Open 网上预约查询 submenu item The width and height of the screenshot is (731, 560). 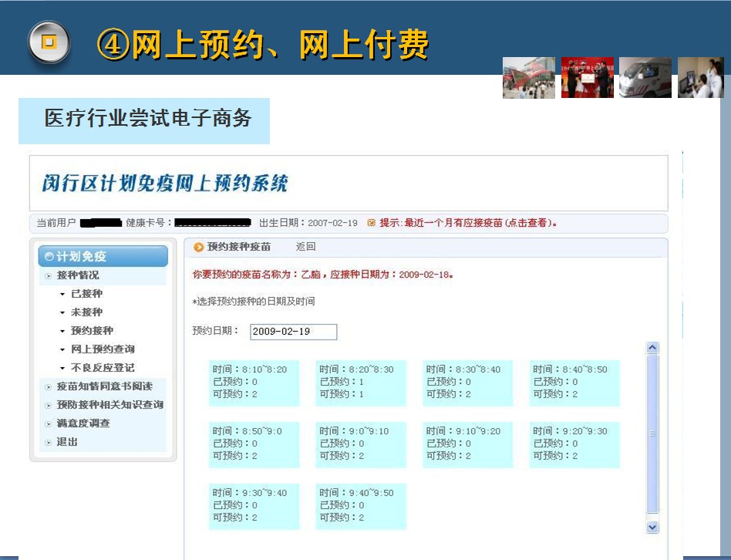[x=102, y=349]
